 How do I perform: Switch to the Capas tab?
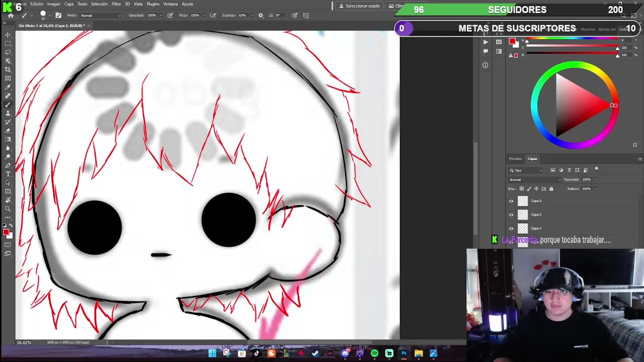tap(532, 159)
